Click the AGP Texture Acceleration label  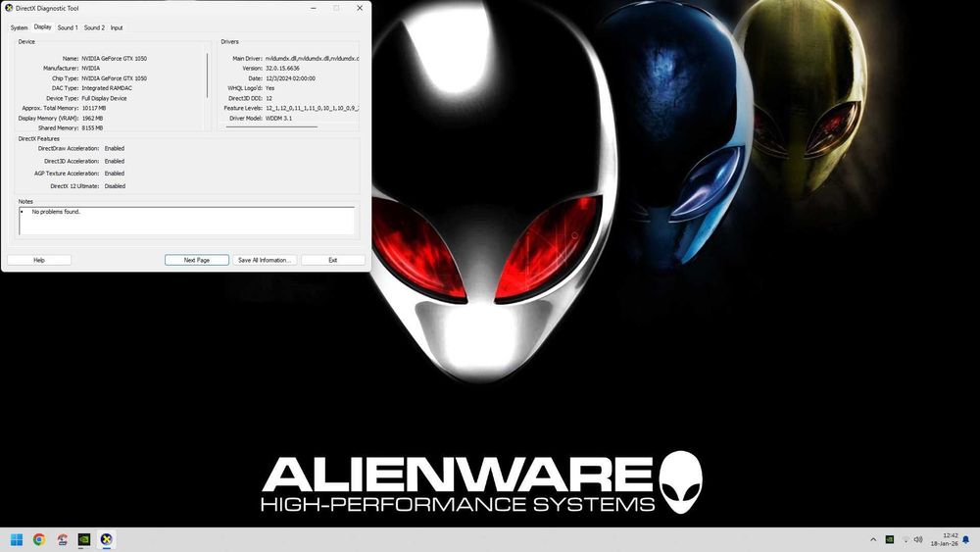pyautogui.click(x=67, y=174)
